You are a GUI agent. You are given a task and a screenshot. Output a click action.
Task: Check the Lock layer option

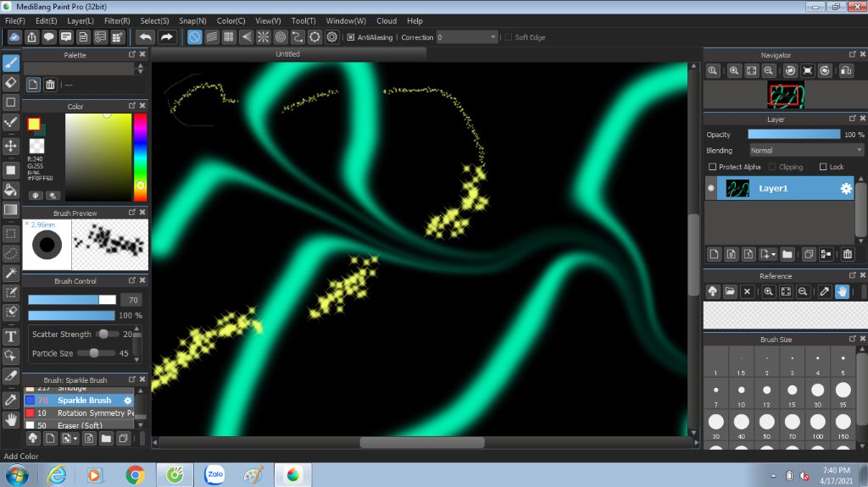pyautogui.click(x=822, y=167)
